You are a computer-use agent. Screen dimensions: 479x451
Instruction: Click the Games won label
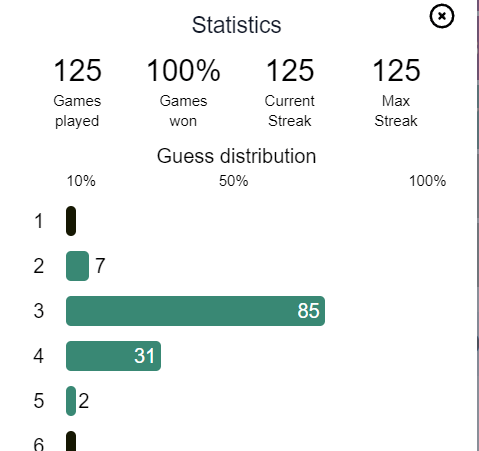click(x=183, y=111)
